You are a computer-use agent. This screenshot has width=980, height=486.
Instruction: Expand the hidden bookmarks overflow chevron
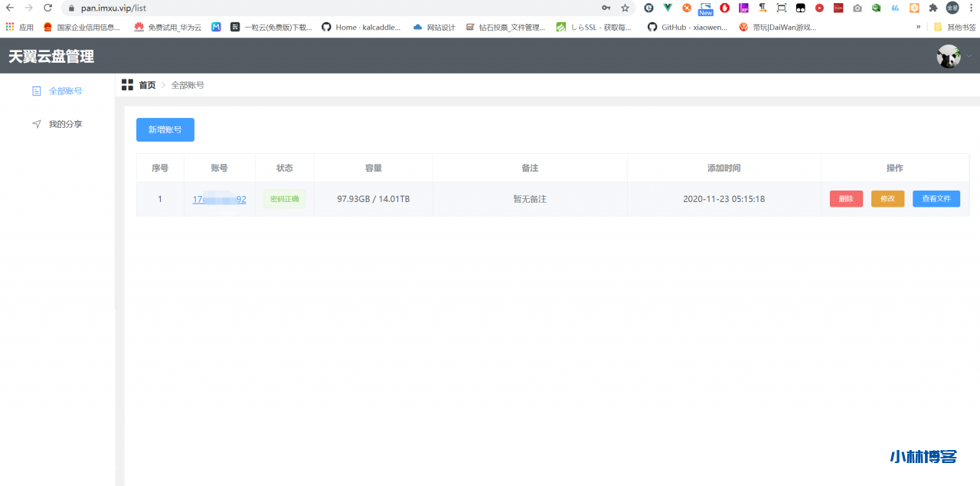tap(918, 27)
